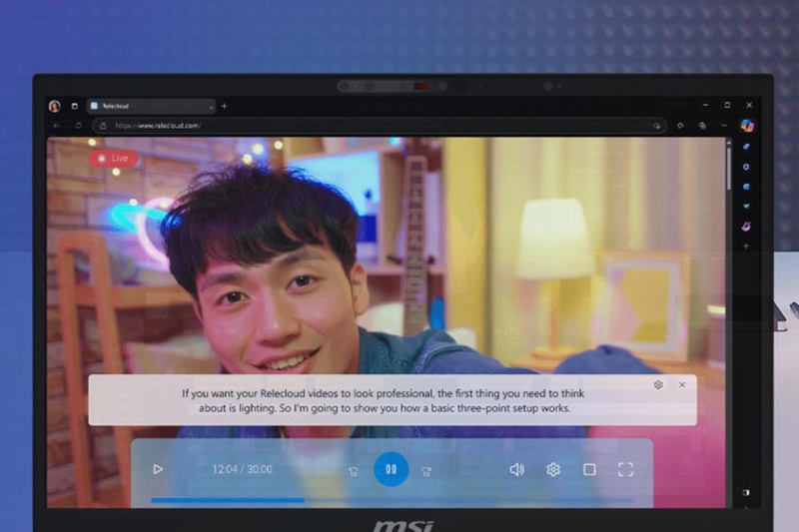
Task: Click the play triangle icon in player bar
Action: (158, 469)
